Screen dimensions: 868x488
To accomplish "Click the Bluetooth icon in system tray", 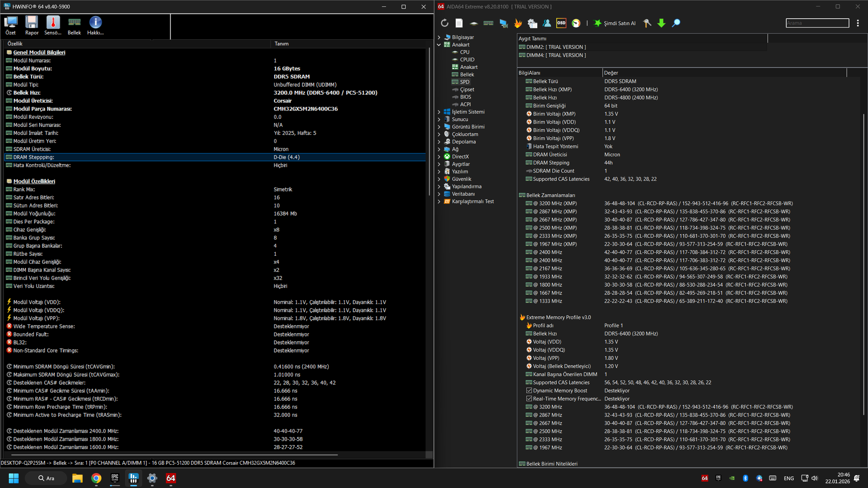I will (746, 478).
